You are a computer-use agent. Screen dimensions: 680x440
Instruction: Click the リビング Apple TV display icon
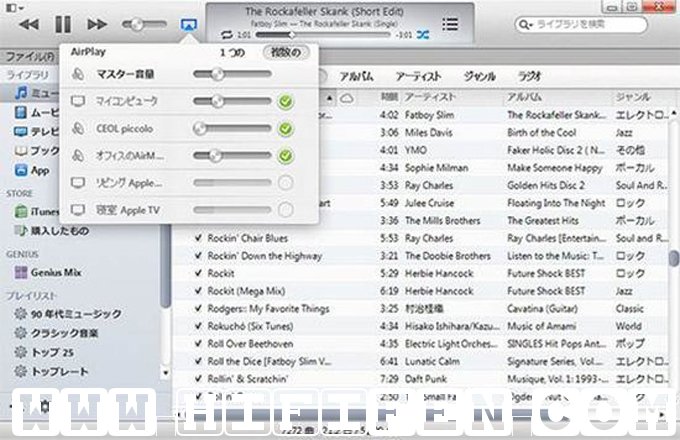click(x=78, y=183)
